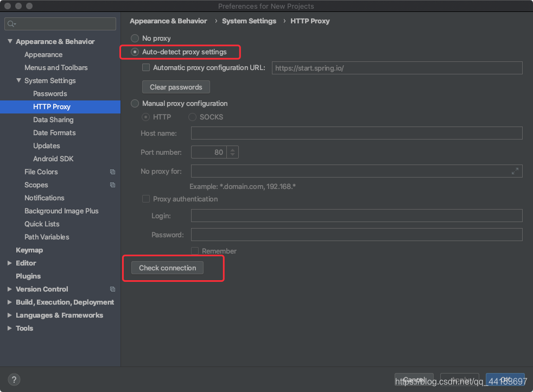Click Appearance & Behavior in the breadcrumb
This screenshot has height=392, width=533.
click(x=168, y=21)
